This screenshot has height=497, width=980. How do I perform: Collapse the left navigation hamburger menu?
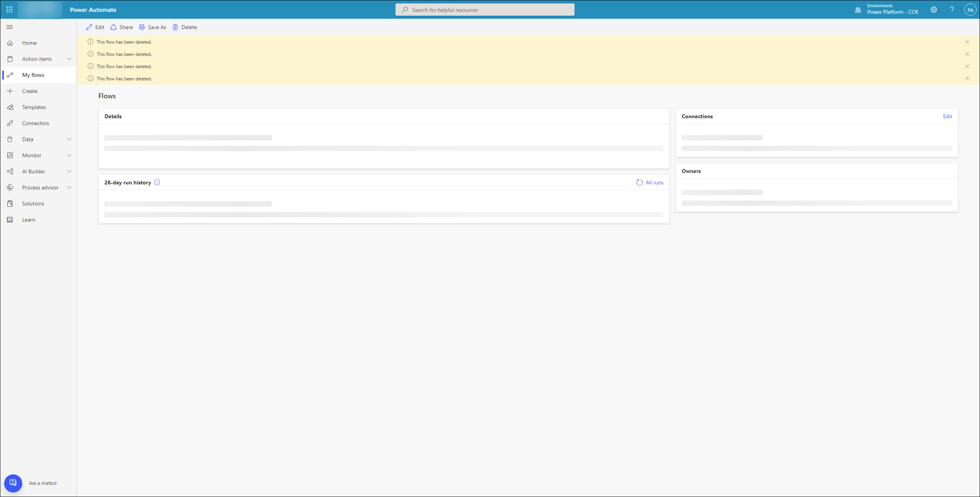pyautogui.click(x=10, y=27)
